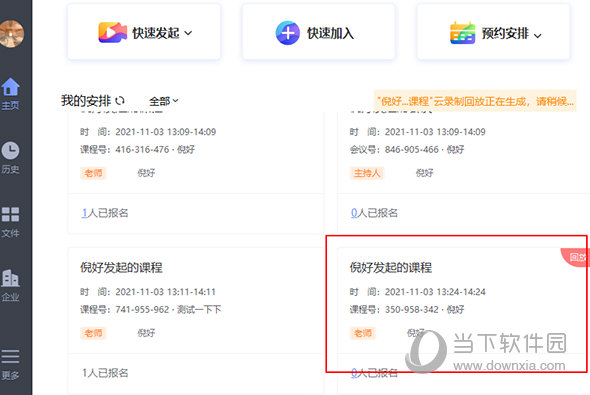Open the 历史 history clock icon
Image resolution: width=590 pixels, height=395 pixels.
tap(11, 150)
